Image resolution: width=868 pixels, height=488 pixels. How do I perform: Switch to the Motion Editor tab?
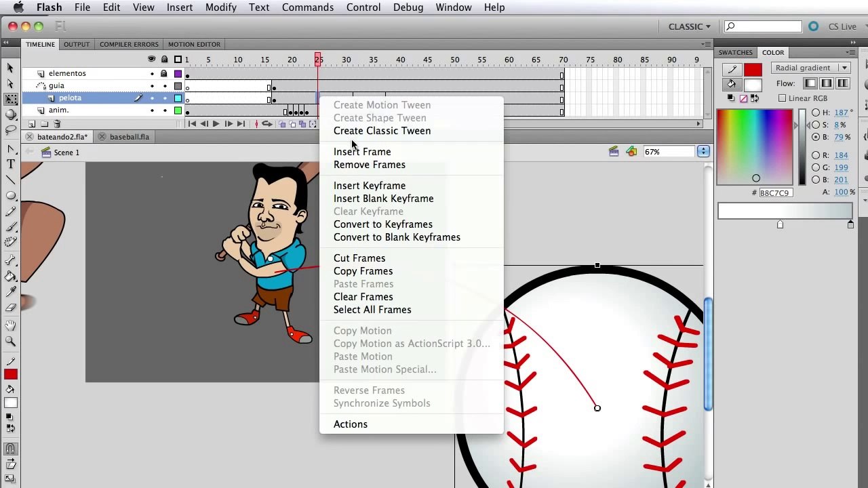(194, 45)
